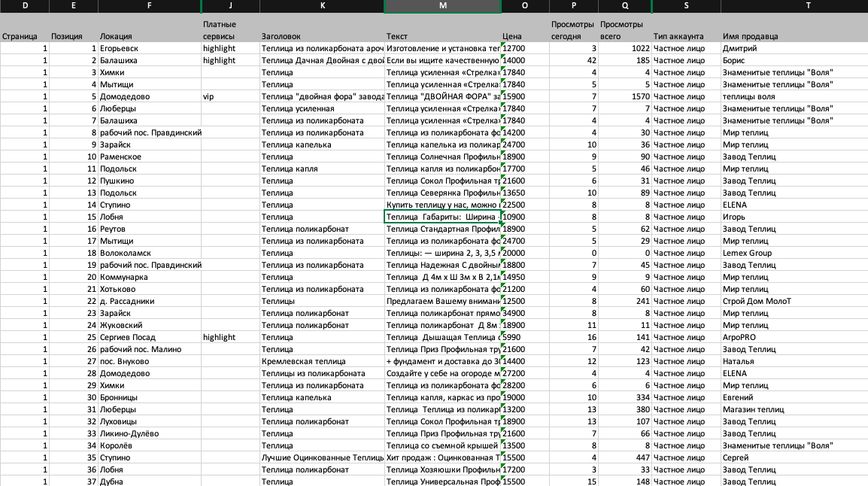868x486 pixels.
Task: Select the seller name 'Евгений'
Action: tap(794, 397)
